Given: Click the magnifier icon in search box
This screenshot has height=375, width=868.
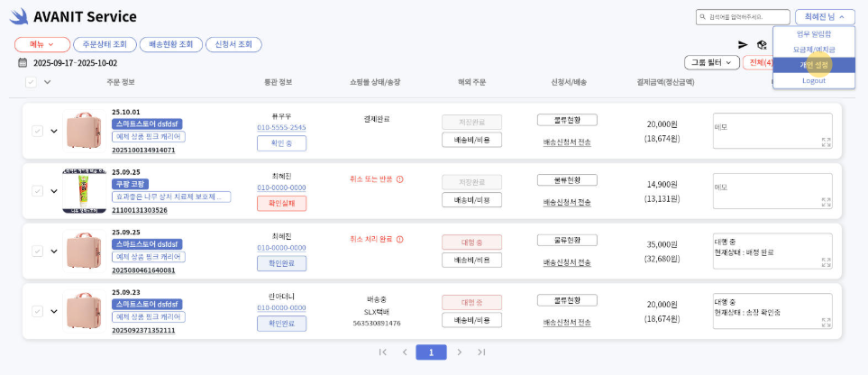Looking at the screenshot, I should [x=704, y=17].
